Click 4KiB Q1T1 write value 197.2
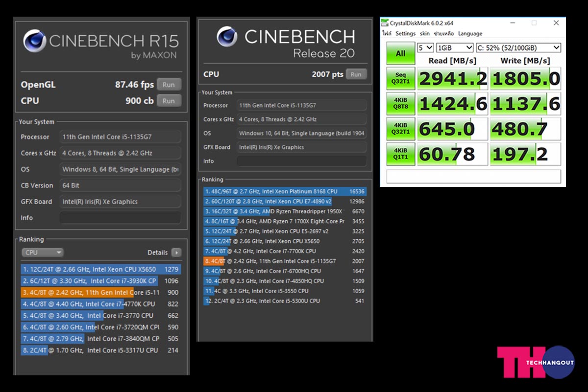The width and height of the screenshot is (588, 392). tap(526, 154)
